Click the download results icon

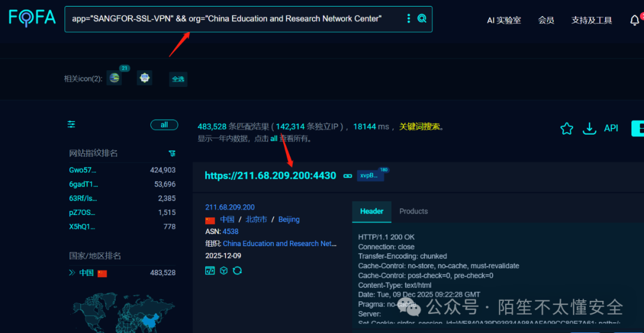pyautogui.click(x=589, y=128)
